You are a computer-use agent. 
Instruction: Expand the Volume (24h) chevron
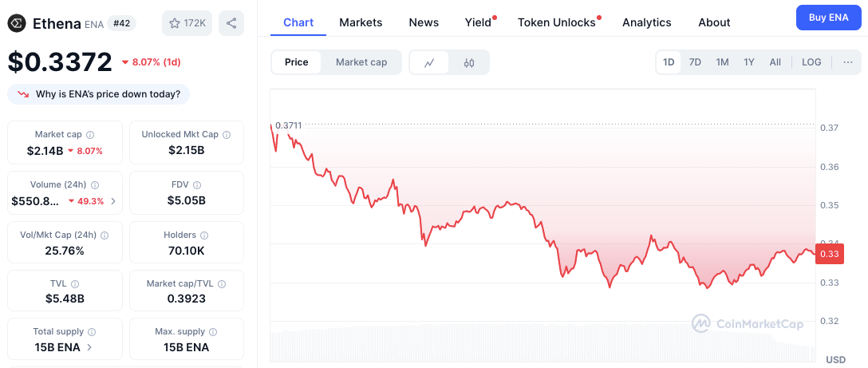coord(113,201)
